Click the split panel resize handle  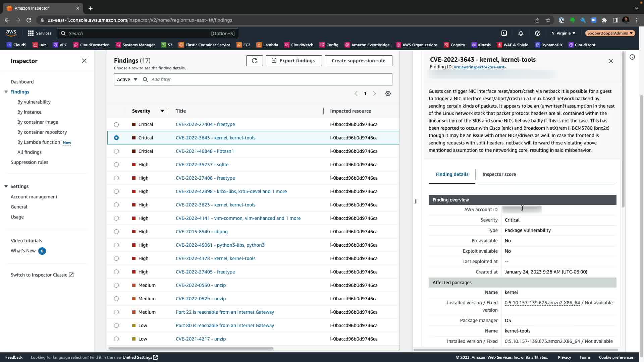point(416,201)
